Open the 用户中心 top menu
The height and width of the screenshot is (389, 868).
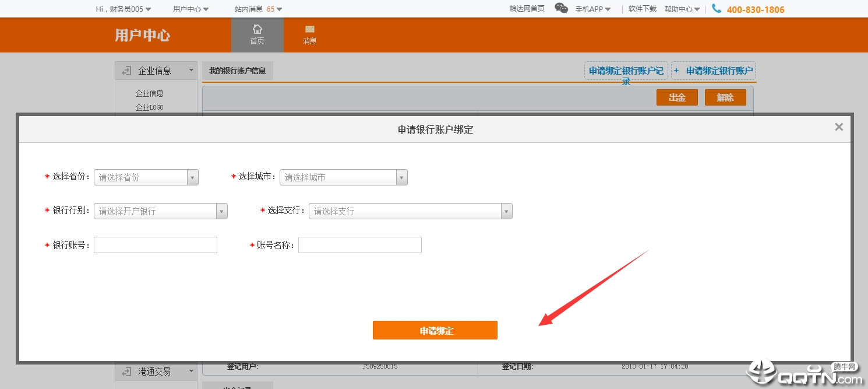click(x=190, y=9)
